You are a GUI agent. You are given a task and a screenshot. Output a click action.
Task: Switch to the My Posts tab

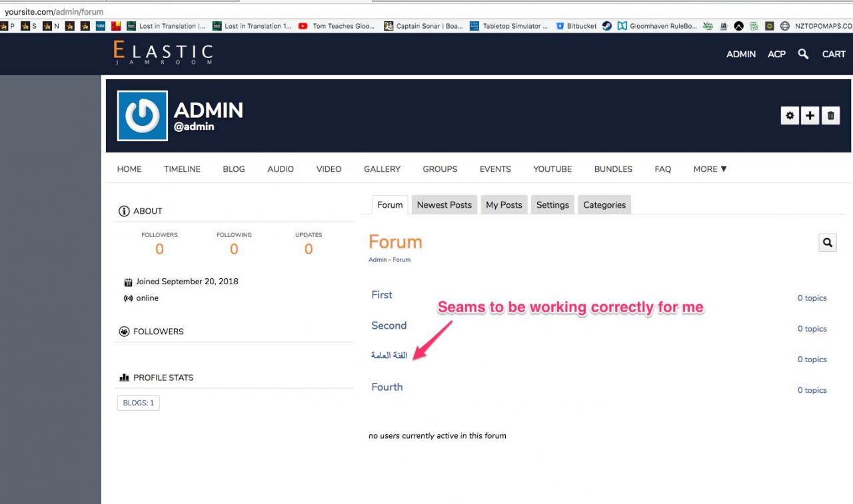click(504, 205)
